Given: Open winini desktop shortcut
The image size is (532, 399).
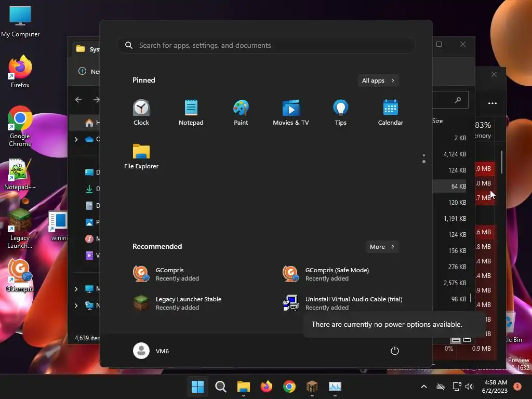Looking at the screenshot, I should 58,224.
